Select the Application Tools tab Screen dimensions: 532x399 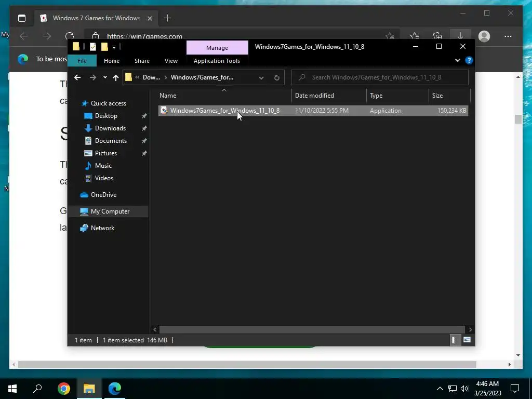tap(217, 61)
